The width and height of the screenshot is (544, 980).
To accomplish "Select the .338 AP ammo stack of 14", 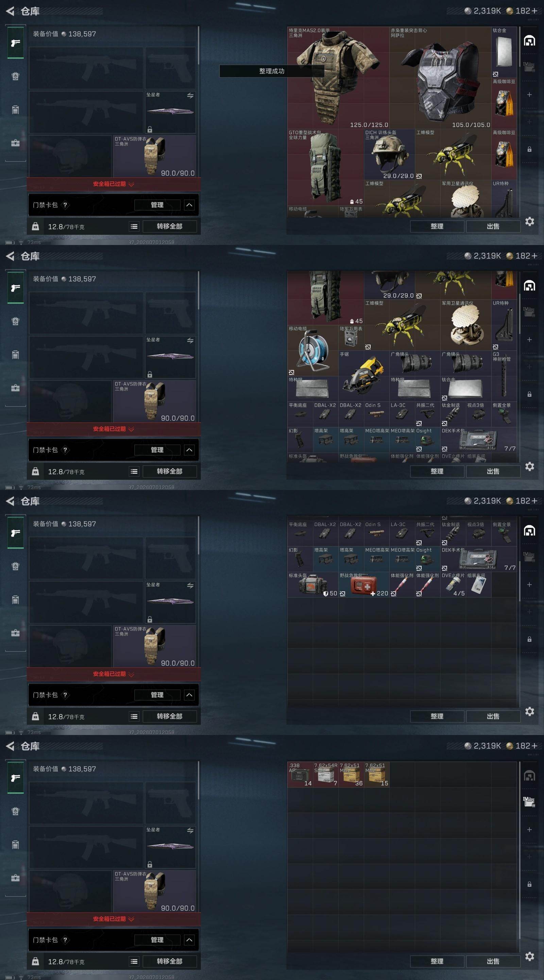I will 300,774.
